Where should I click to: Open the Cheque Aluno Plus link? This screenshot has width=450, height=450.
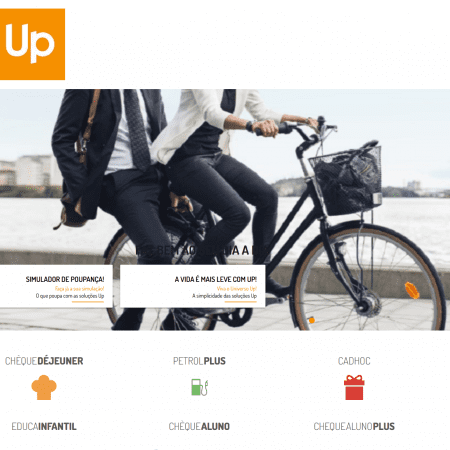point(354,426)
